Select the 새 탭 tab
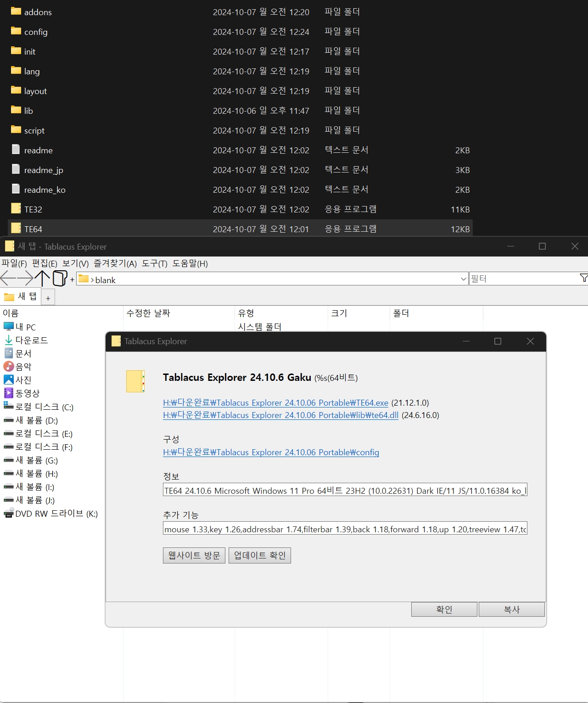The width and height of the screenshot is (588, 703). coord(21,296)
